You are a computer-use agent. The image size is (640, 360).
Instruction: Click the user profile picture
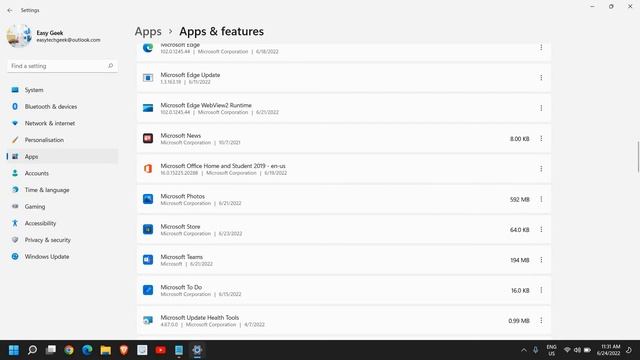(19, 36)
